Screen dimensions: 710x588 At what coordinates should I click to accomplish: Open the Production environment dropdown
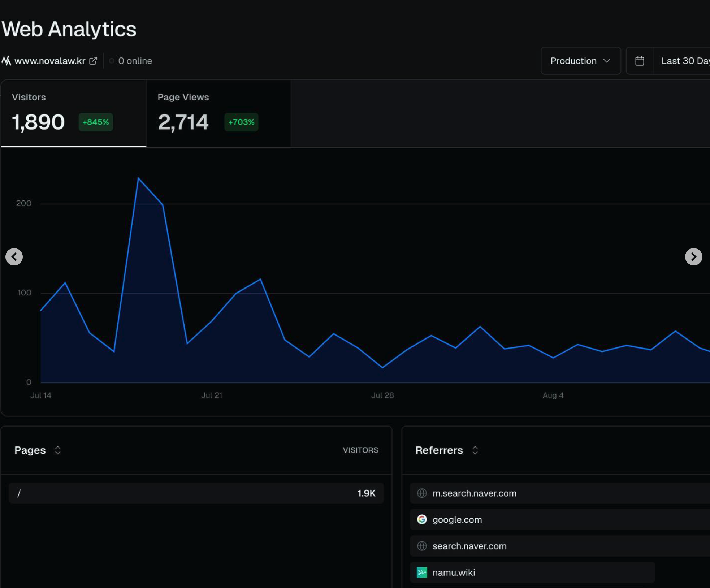(x=580, y=61)
